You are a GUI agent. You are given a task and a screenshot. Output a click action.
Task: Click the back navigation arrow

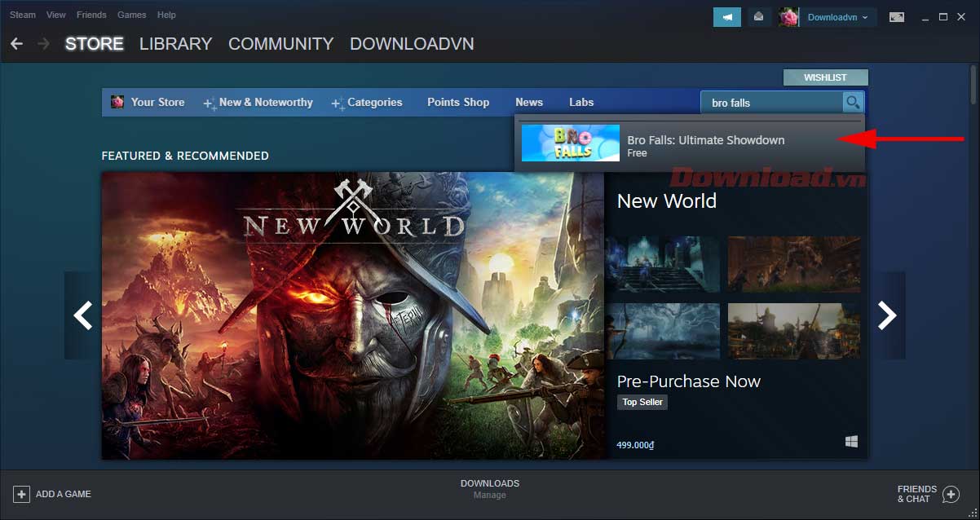click(x=17, y=44)
